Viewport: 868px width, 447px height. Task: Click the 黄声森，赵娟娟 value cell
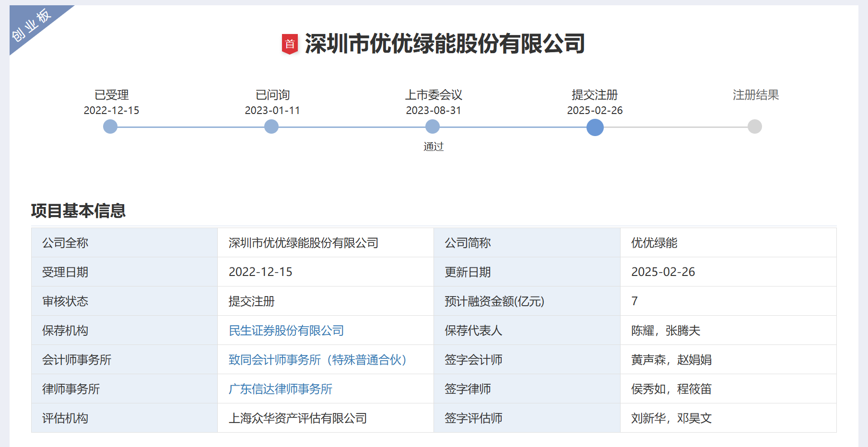[x=728, y=360]
